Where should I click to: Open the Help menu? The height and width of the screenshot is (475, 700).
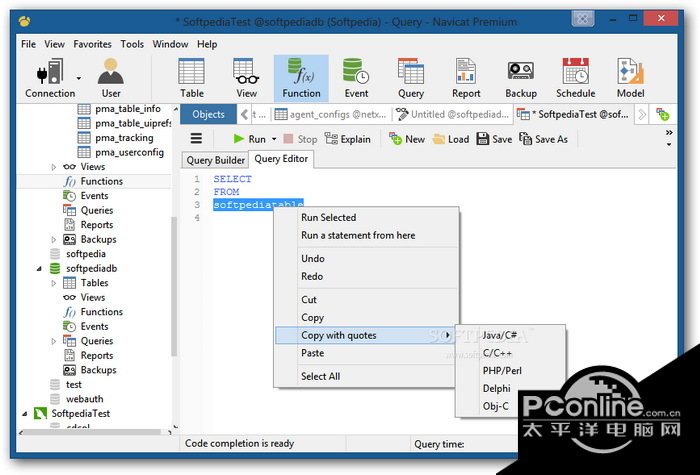pos(207,44)
